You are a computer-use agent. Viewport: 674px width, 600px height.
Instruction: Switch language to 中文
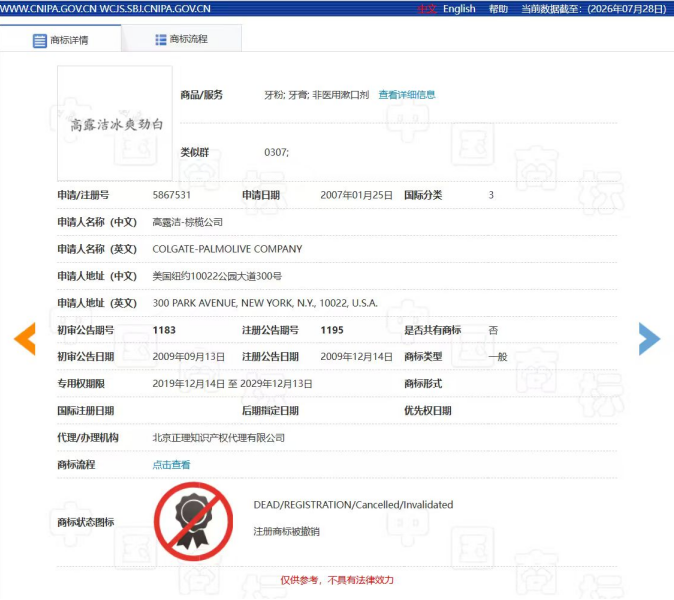(x=427, y=9)
